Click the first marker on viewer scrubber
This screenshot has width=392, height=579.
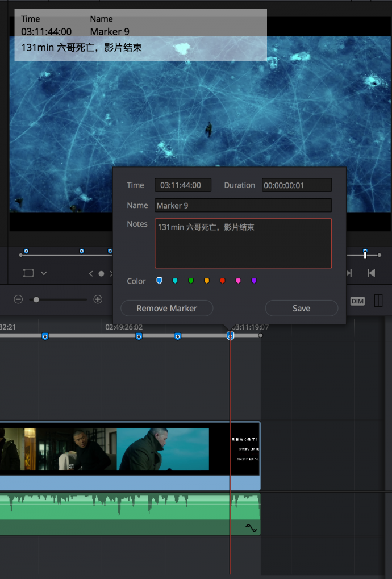pos(26,251)
